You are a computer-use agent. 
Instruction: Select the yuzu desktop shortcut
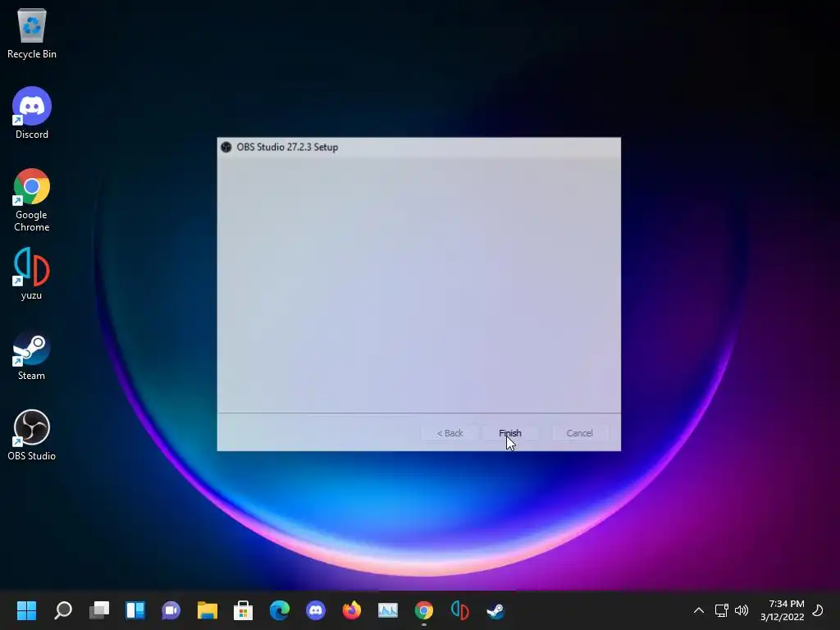tap(32, 274)
